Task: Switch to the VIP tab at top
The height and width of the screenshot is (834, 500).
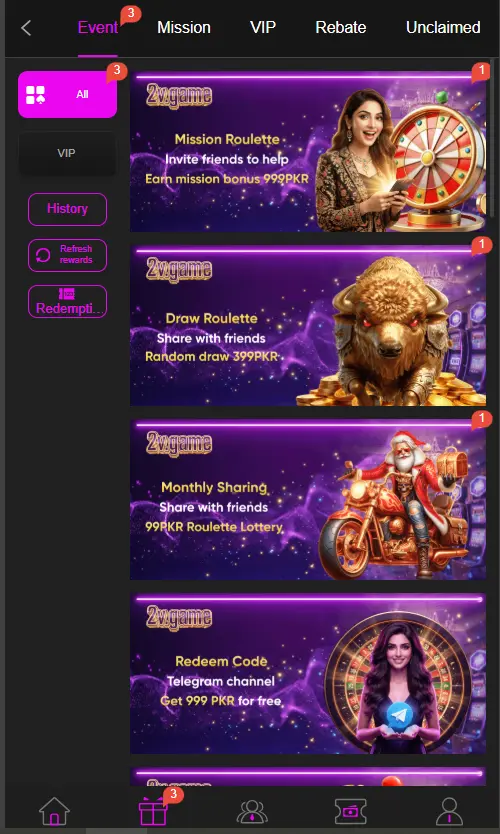Action: pyautogui.click(x=263, y=28)
